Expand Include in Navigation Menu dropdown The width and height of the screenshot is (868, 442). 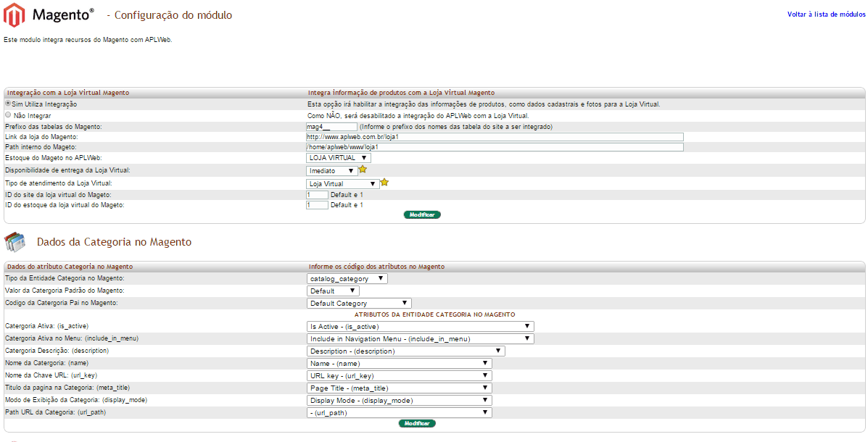(421, 338)
